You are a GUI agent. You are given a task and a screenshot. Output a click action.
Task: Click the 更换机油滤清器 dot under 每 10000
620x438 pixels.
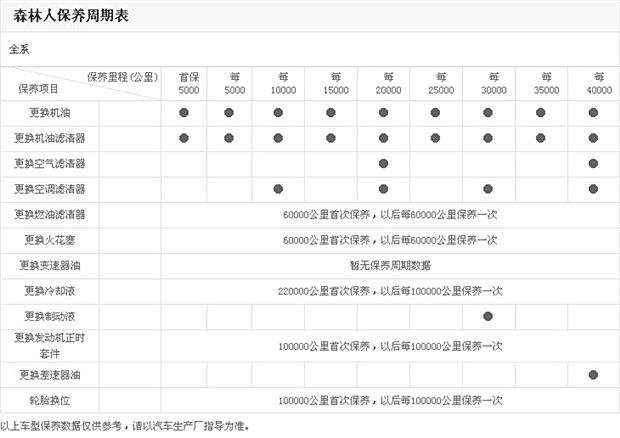[278, 138]
